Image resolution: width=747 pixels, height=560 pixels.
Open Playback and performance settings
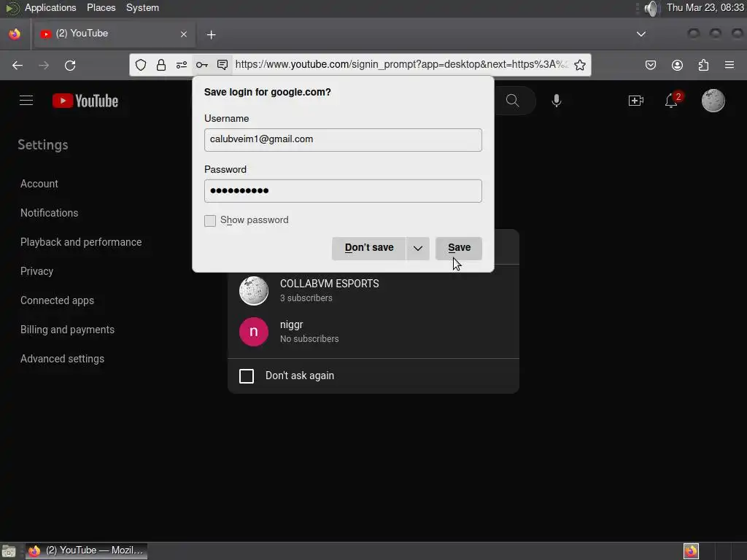pyautogui.click(x=81, y=242)
